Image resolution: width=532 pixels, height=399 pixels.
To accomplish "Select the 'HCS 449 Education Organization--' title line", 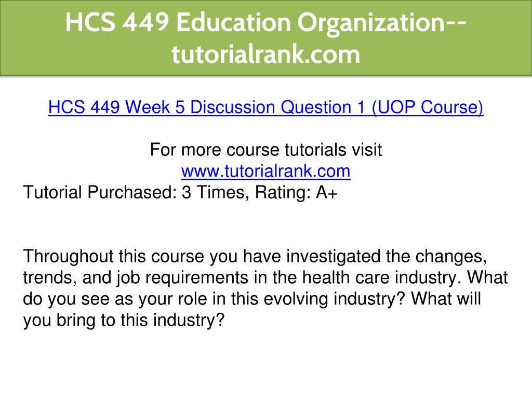I will (x=266, y=23).
